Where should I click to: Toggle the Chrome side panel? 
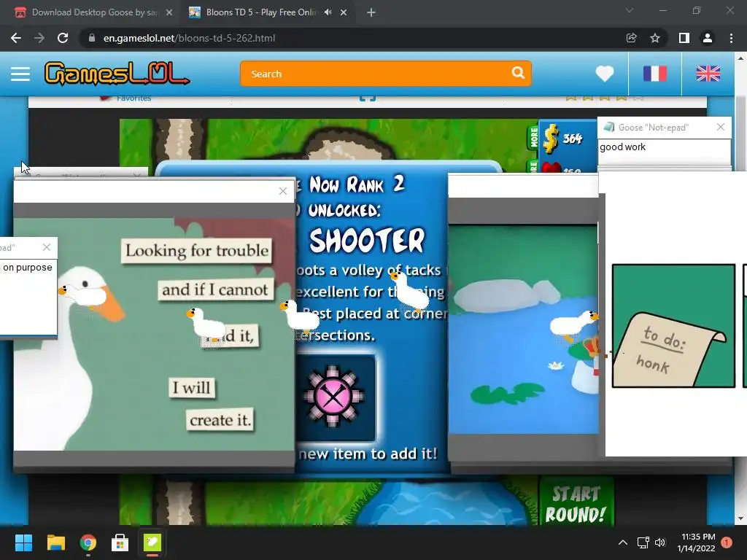(684, 38)
